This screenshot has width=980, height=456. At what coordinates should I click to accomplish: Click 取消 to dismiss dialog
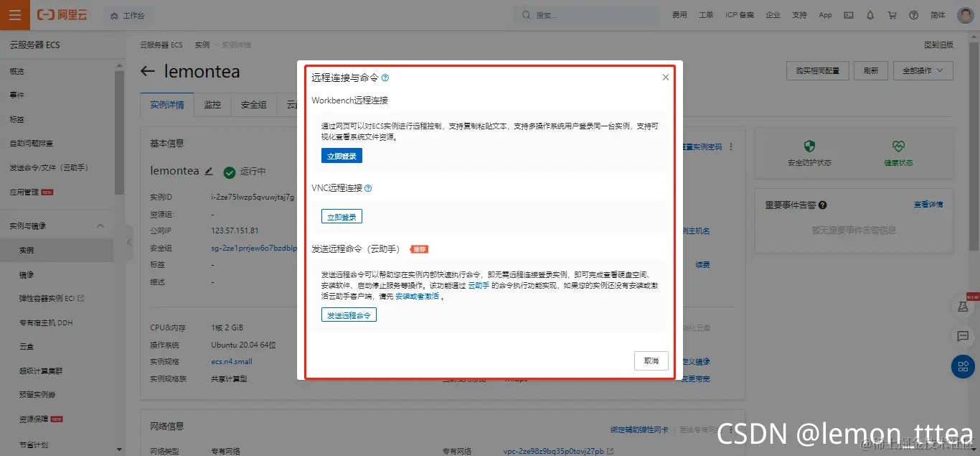[x=651, y=360]
